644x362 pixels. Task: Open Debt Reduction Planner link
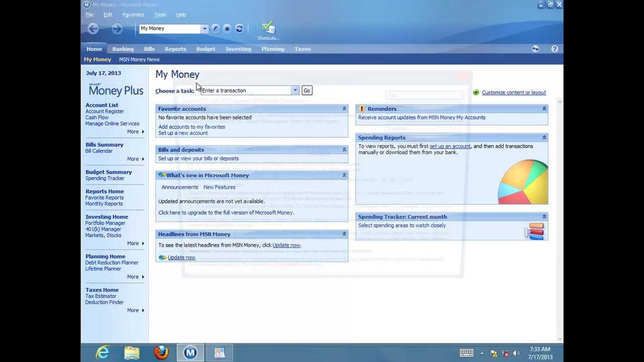point(112,262)
